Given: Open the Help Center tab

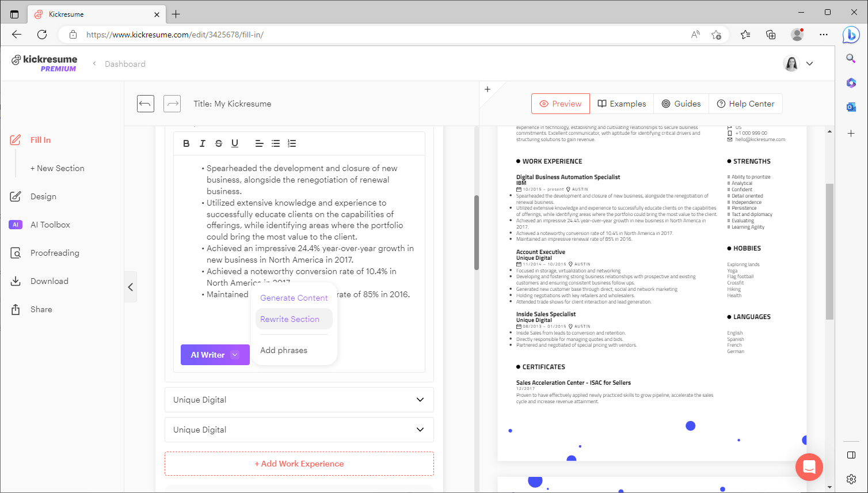Looking at the screenshot, I should point(745,104).
